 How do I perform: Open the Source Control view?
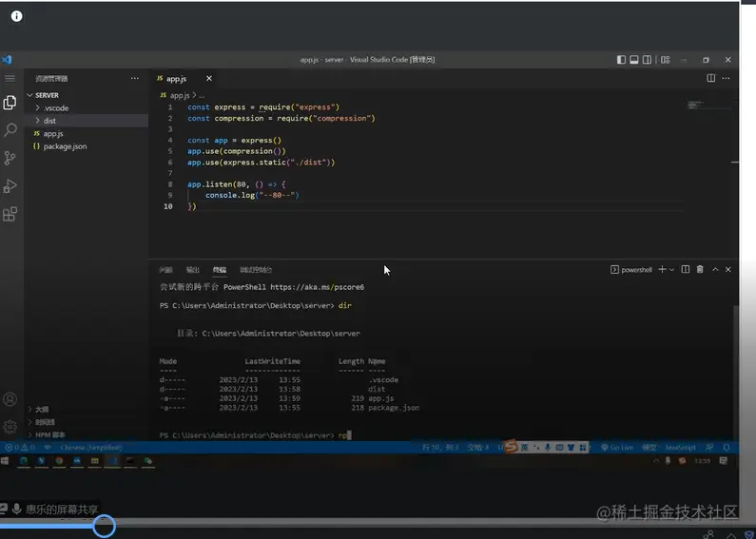point(10,158)
